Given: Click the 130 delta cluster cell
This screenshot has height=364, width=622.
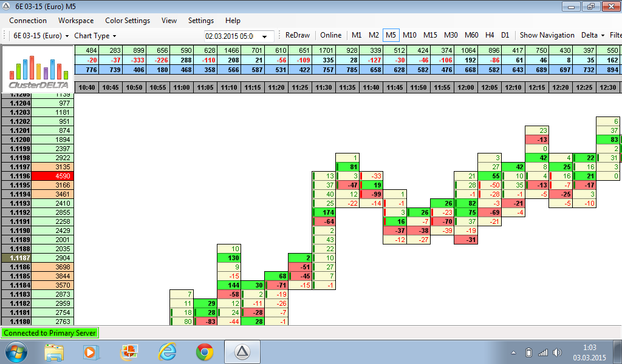Looking at the screenshot, I should [x=229, y=258].
